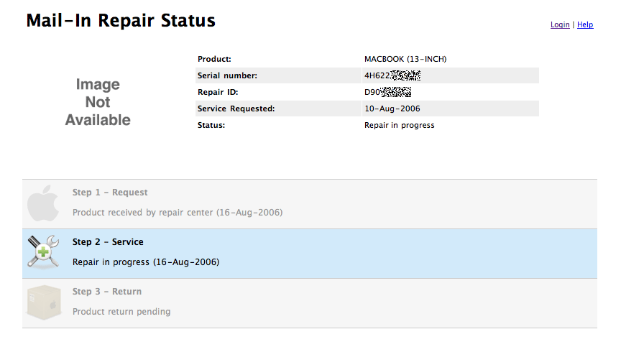Click the Product return pending text

coord(121,312)
